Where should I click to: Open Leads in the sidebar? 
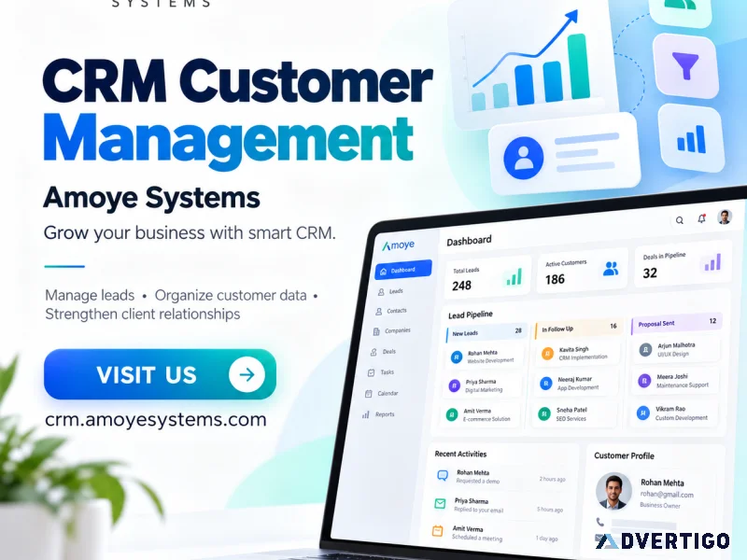pyautogui.click(x=390, y=291)
